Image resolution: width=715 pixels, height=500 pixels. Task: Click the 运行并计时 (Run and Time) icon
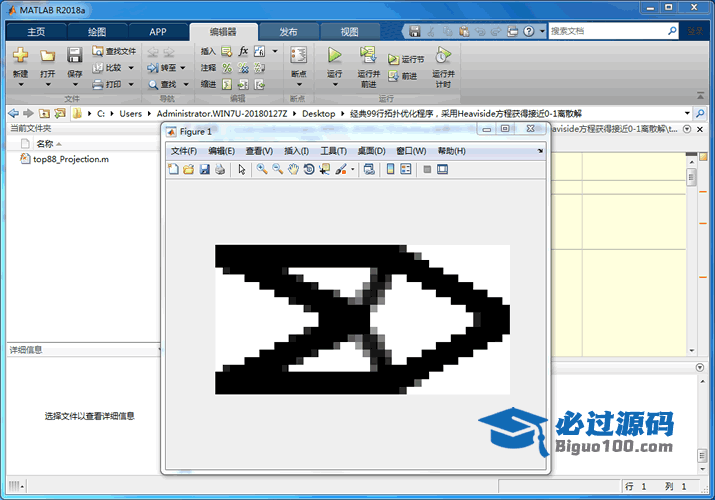tap(443, 55)
